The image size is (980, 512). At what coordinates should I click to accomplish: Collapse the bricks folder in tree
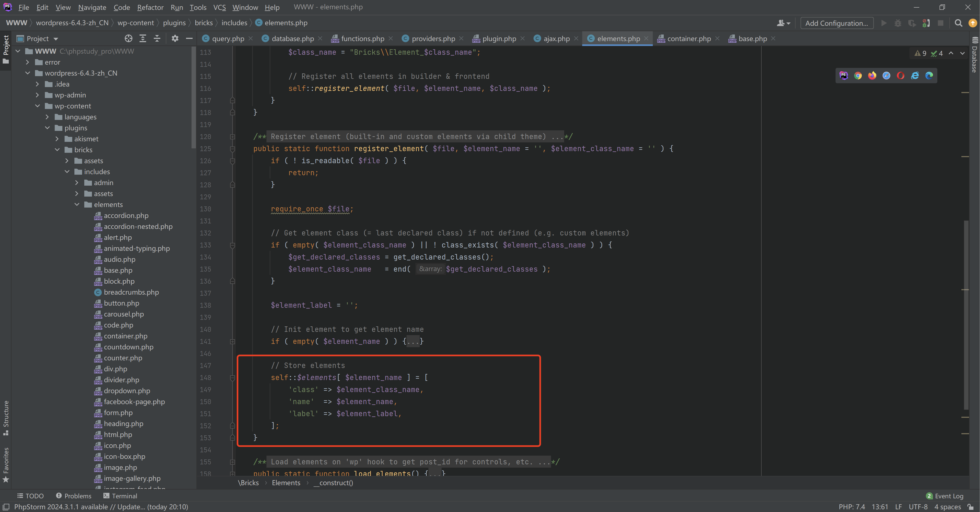[x=57, y=149]
